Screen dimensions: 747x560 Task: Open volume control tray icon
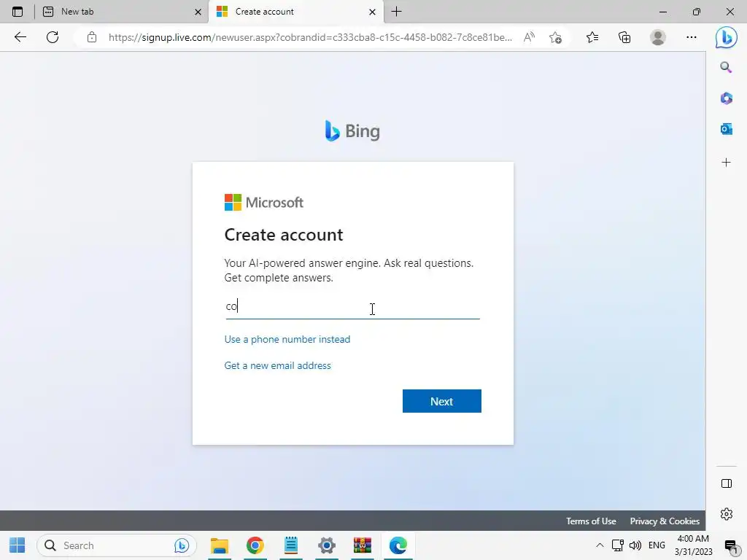pyautogui.click(x=635, y=545)
